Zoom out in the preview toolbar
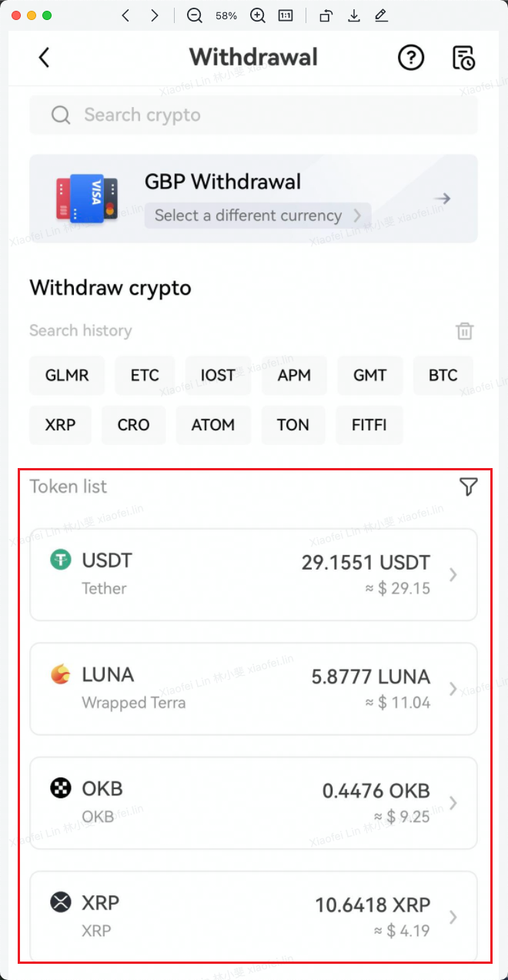Screen dimensions: 508x980 click(x=194, y=15)
